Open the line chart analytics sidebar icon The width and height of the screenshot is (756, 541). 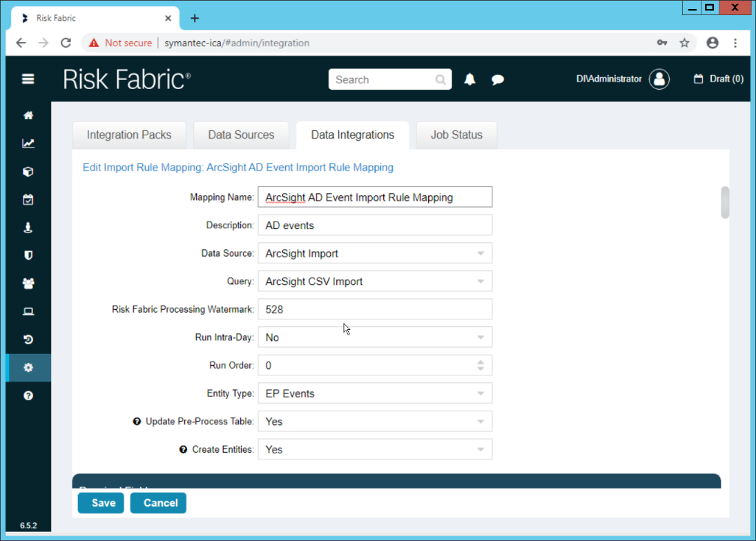[28, 144]
